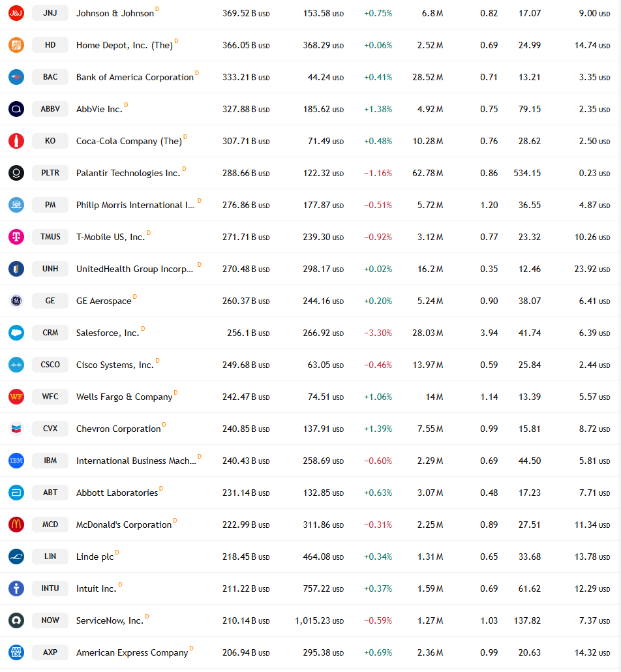Click the Johnson & Johnson logo icon
The image size is (621, 672).
[x=16, y=13]
